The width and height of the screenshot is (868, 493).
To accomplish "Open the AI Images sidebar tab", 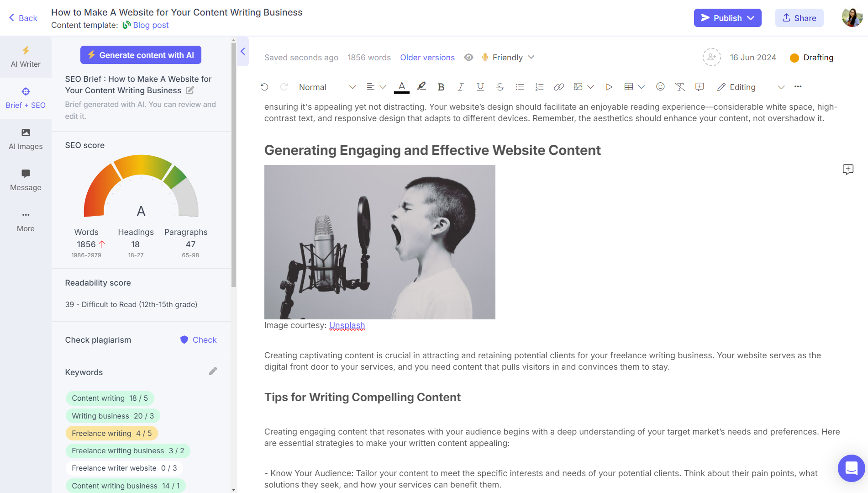I will tap(26, 139).
